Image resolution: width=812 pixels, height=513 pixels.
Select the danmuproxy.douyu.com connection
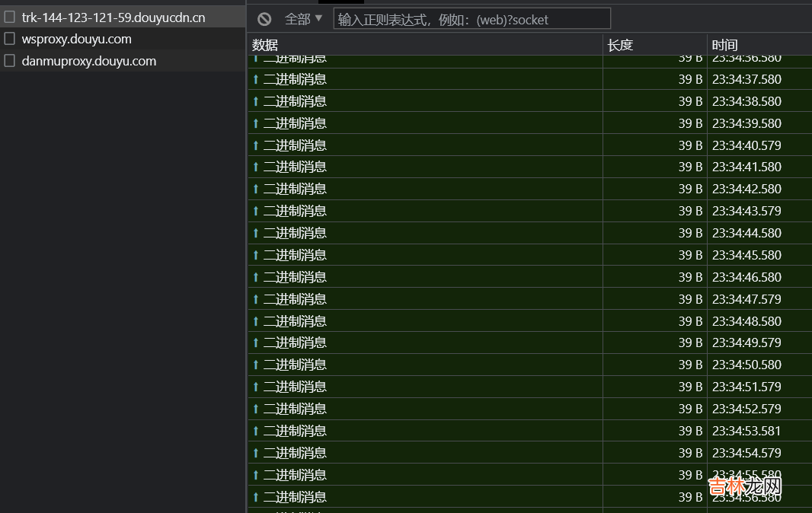coord(88,61)
